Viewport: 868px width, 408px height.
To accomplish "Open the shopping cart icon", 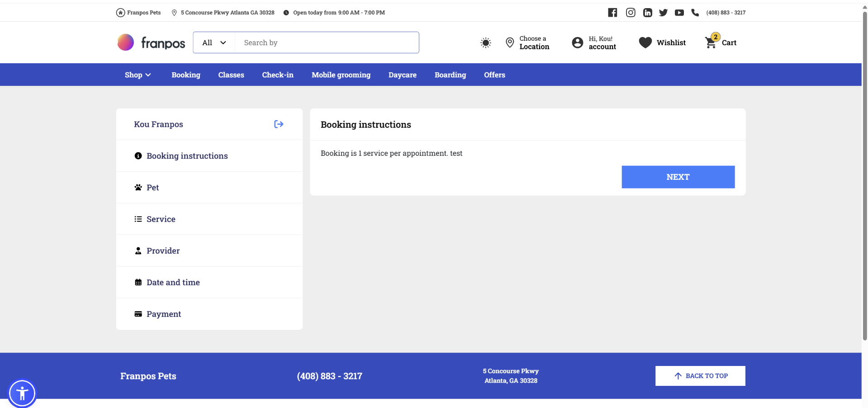I will pyautogui.click(x=711, y=42).
